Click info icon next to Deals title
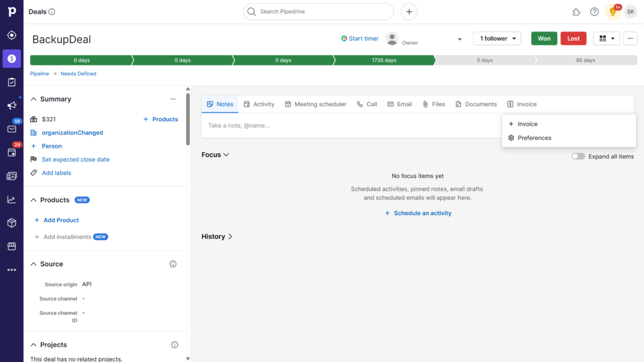644x362 pixels. coord(52,12)
